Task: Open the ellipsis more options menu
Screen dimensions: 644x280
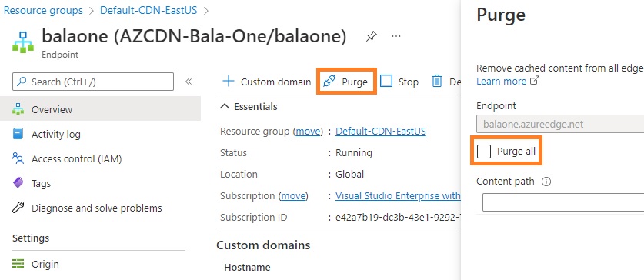Action: 396,37
